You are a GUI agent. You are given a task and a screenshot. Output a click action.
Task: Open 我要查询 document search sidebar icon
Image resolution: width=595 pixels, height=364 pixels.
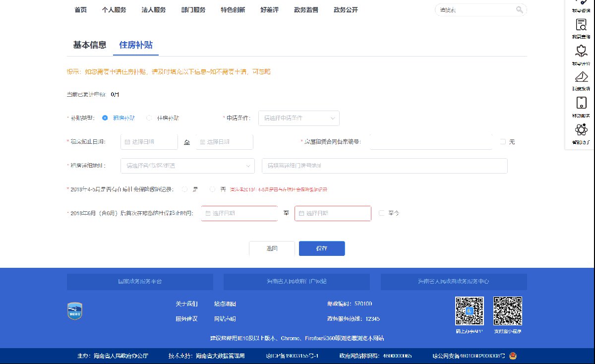(x=581, y=25)
